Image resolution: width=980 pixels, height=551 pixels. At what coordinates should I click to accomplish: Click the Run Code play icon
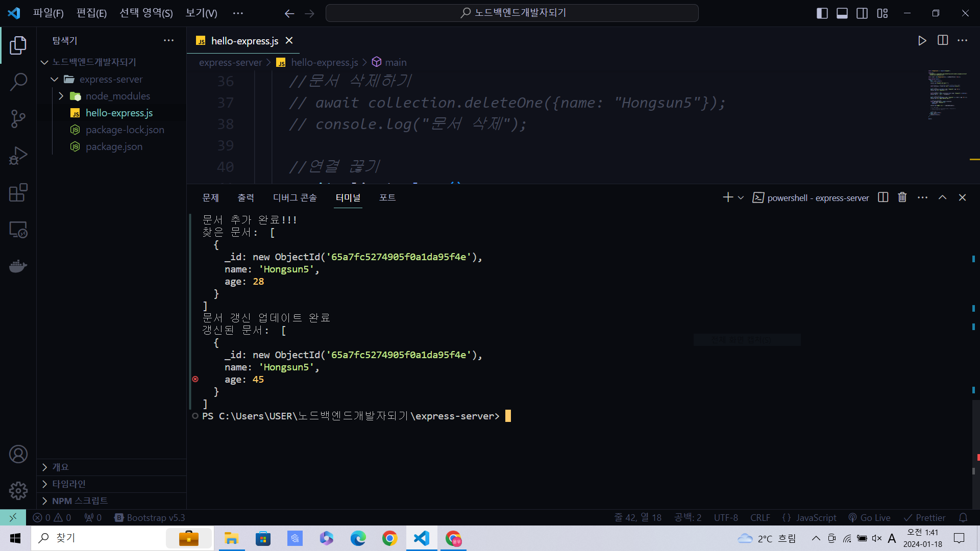point(922,41)
